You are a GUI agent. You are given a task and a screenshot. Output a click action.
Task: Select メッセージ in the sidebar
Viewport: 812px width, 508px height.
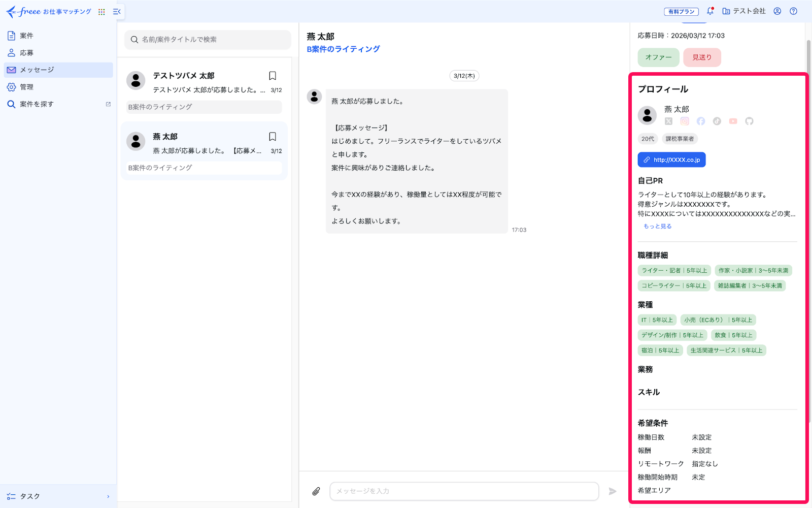click(58, 70)
